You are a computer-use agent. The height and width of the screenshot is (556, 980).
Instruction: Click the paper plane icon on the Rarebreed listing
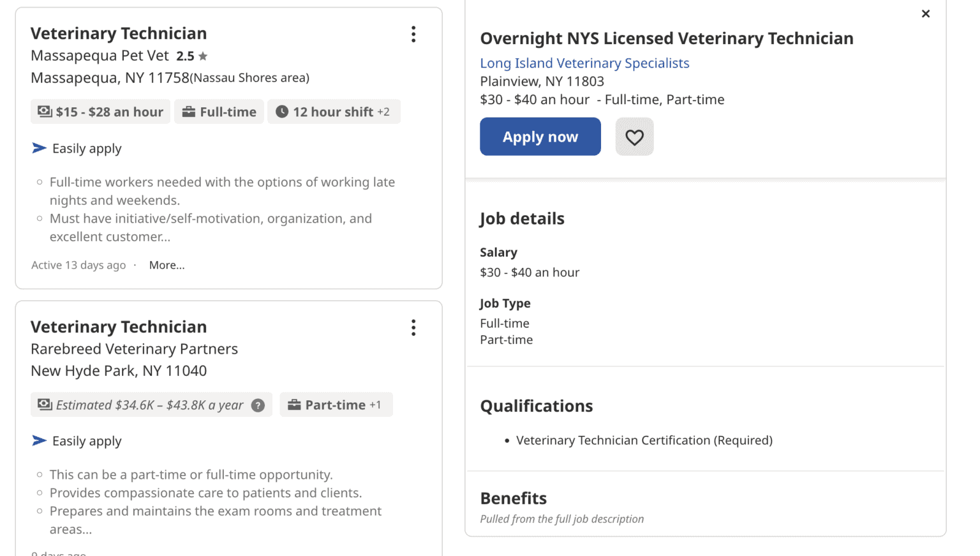[39, 440]
